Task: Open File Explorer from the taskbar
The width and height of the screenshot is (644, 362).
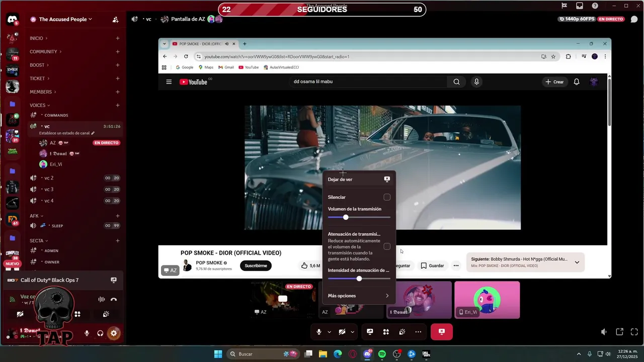Action: pos(323,354)
